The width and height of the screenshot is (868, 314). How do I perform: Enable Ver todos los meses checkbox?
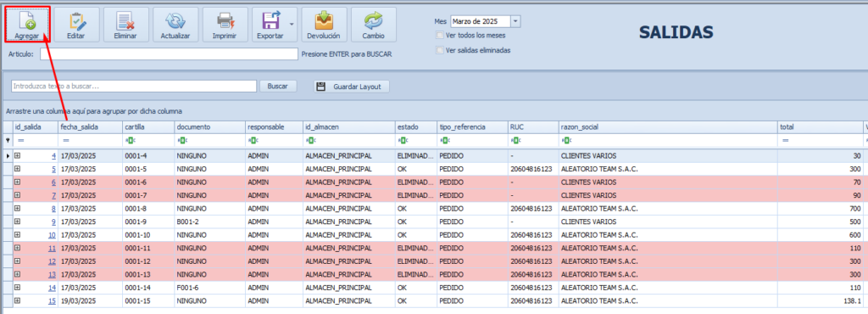(440, 36)
